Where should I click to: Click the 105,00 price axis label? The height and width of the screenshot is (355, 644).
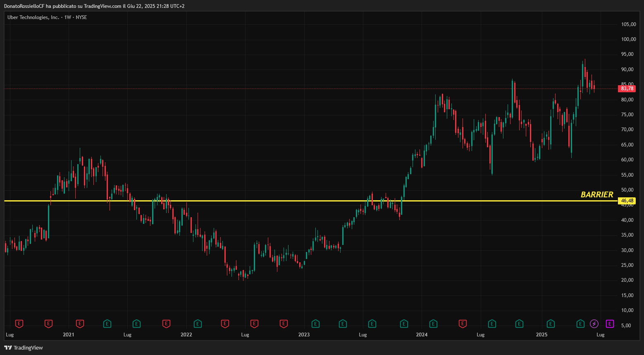[629, 24]
